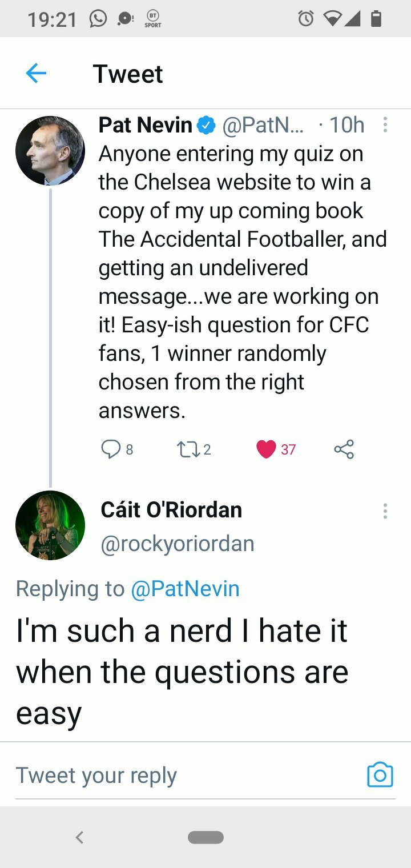Image resolution: width=411 pixels, height=868 pixels.
Task: Open Pat Nevin's profile picture
Action: pos(50,151)
